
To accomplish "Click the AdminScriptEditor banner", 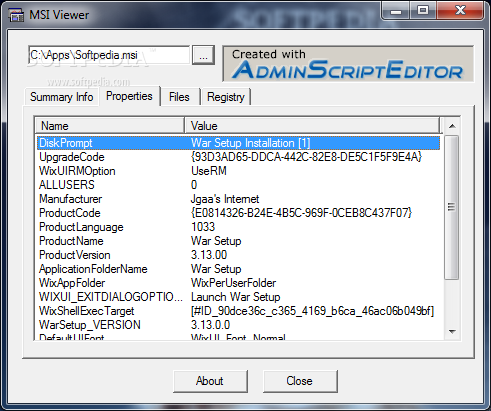I will (348, 64).
